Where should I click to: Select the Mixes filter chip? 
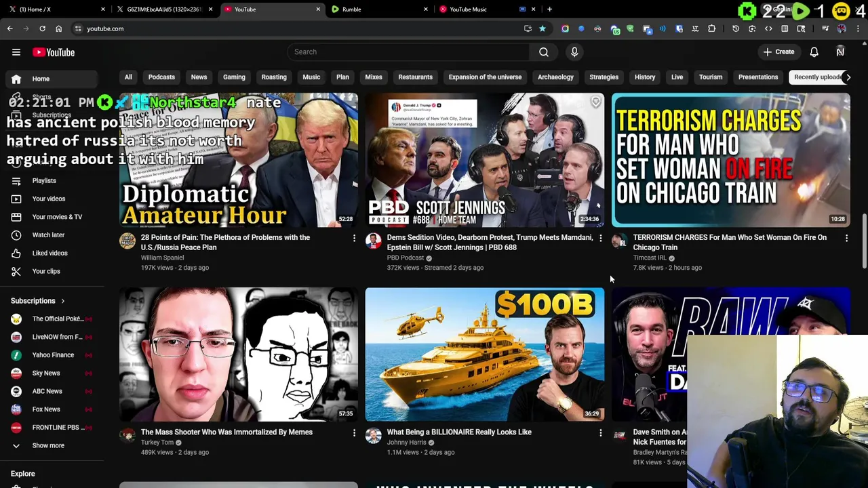point(374,77)
